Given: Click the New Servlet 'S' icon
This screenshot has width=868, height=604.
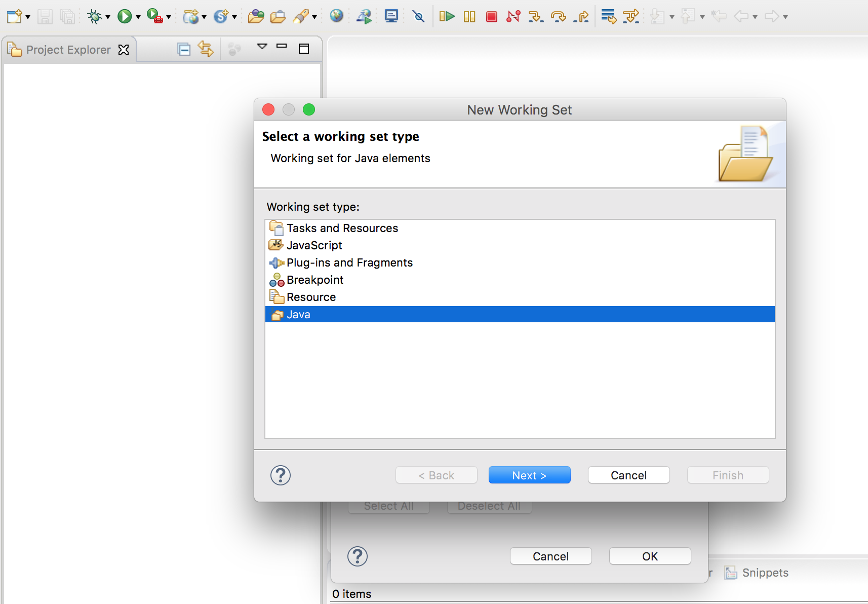Looking at the screenshot, I should coord(221,17).
